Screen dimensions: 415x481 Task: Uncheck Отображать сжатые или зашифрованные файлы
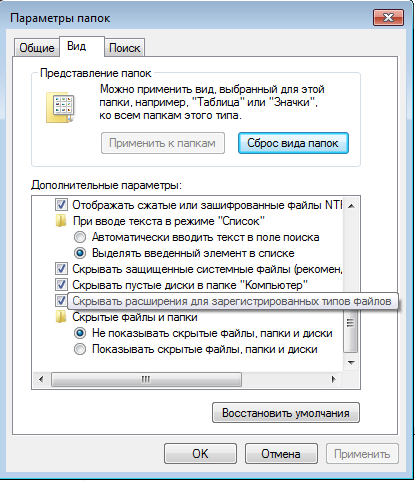61,205
